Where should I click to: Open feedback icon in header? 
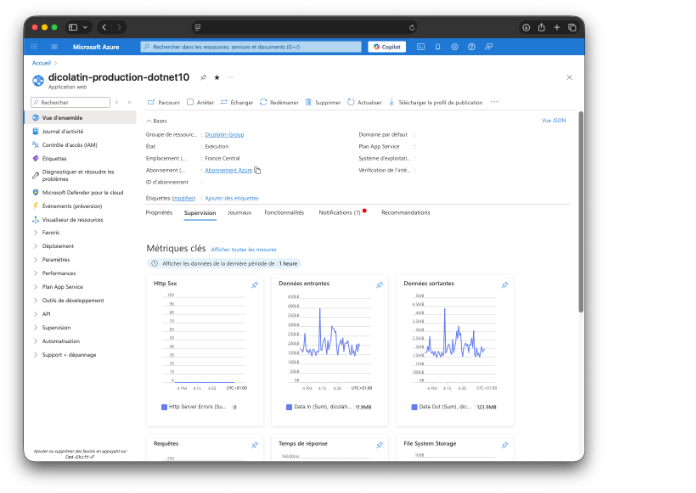point(489,47)
